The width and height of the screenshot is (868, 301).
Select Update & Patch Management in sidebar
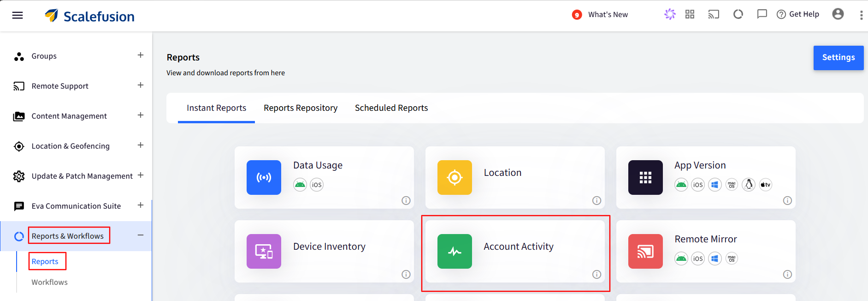82,176
